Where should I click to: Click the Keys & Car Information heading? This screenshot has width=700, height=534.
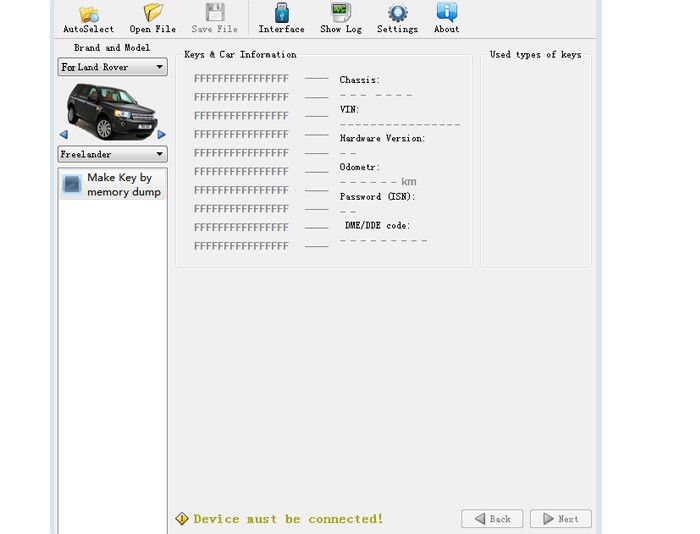pyautogui.click(x=240, y=54)
